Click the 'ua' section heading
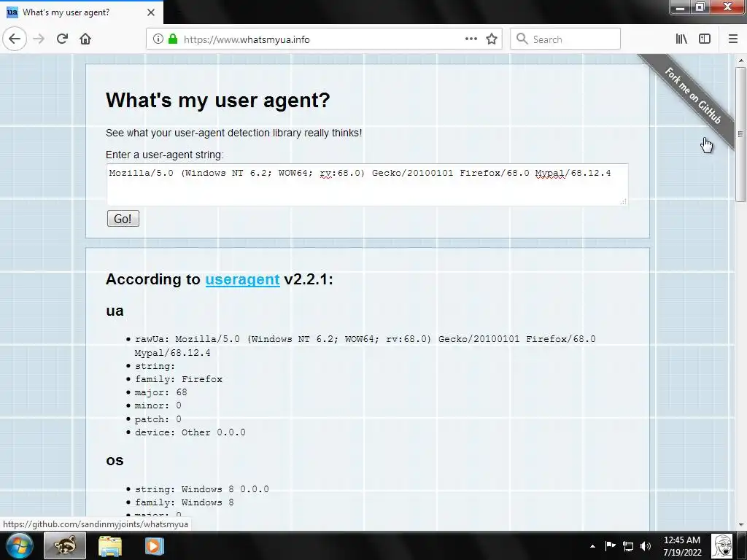Viewport: 747px width, 560px height. (x=115, y=311)
